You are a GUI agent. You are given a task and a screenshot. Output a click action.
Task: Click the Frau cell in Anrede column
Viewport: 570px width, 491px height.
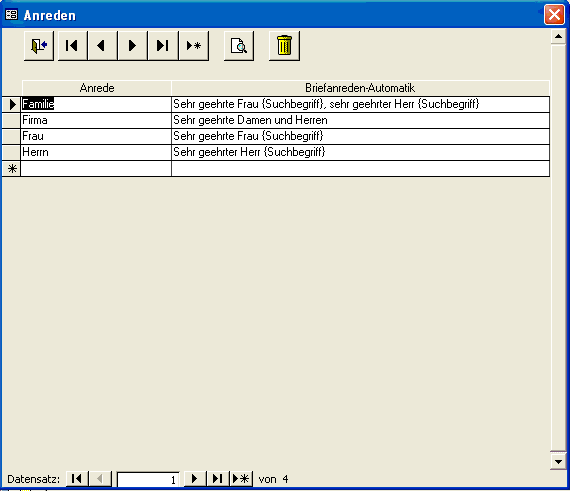click(x=96, y=136)
